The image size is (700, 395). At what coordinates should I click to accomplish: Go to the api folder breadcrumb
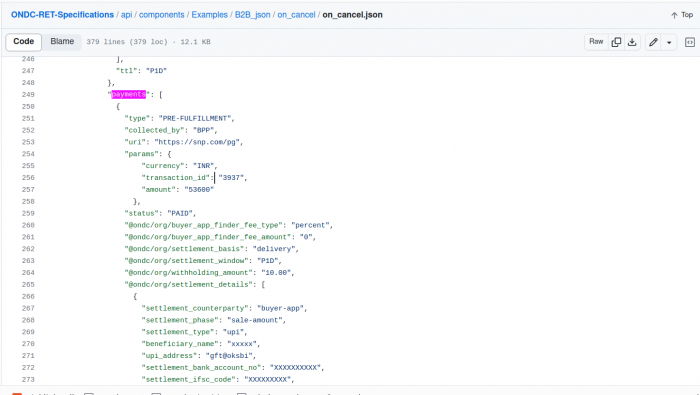click(127, 15)
